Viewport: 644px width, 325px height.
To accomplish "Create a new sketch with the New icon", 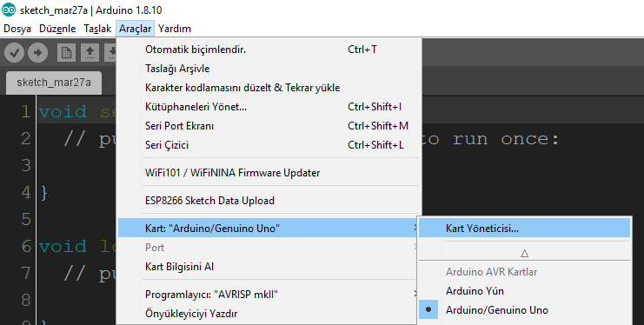I will pos(66,53).
